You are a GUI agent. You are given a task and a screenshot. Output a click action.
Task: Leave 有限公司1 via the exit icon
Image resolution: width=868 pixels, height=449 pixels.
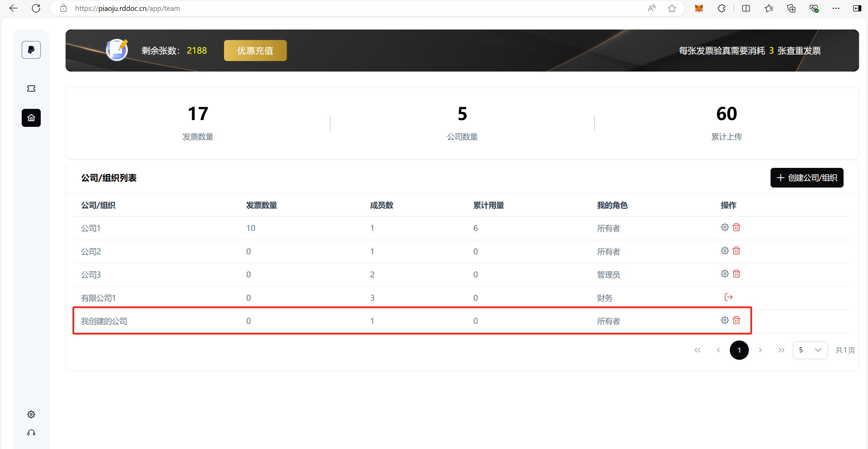pos(728,297)
